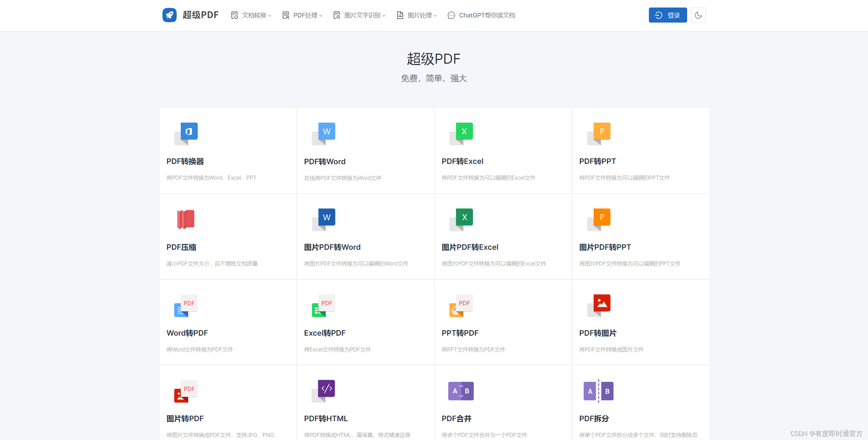The image size is (868, 440).
Task: Expand the 图片处理 dropdown menu
Action: (x=417, y=15)
